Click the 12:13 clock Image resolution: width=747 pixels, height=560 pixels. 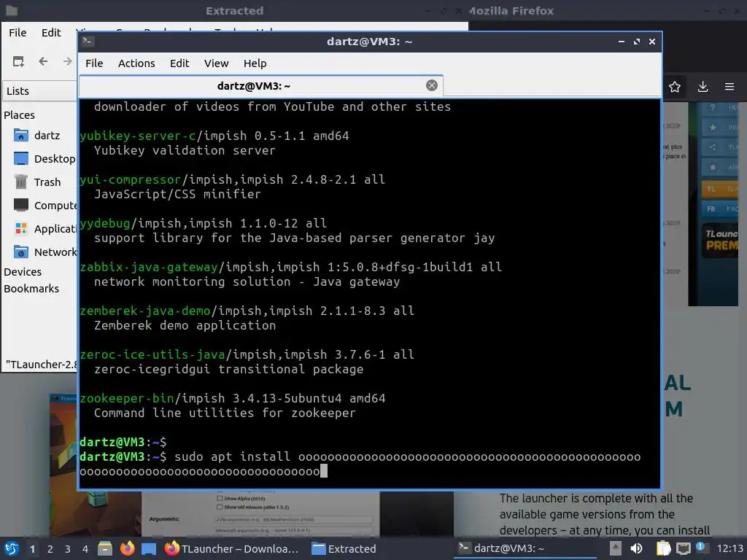[729, 548]
